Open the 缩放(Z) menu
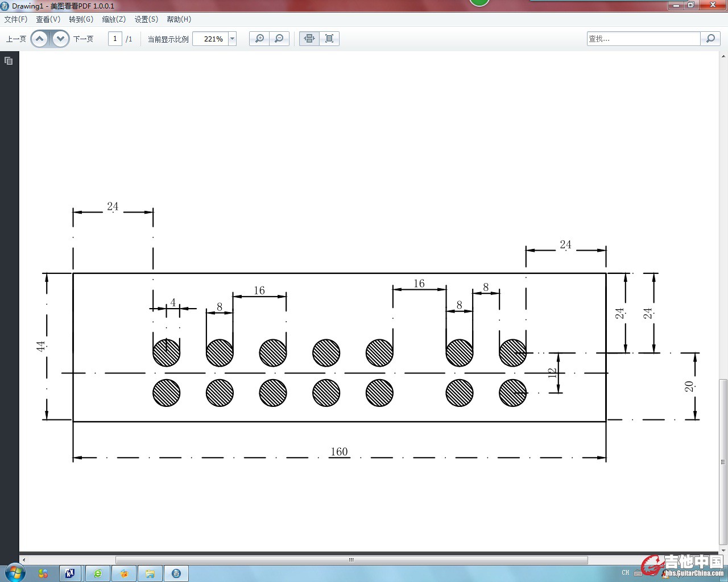The image size is (728, 582). click(114, 19)
